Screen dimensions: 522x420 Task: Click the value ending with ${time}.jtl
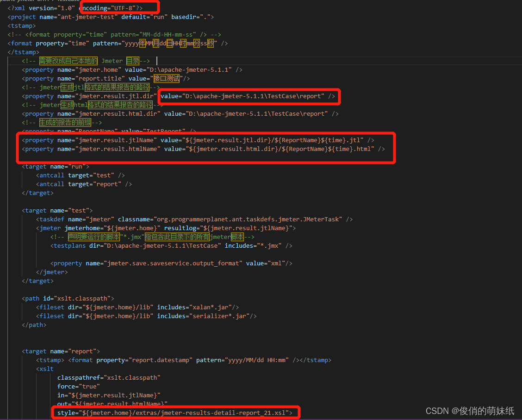pos(273,140)
